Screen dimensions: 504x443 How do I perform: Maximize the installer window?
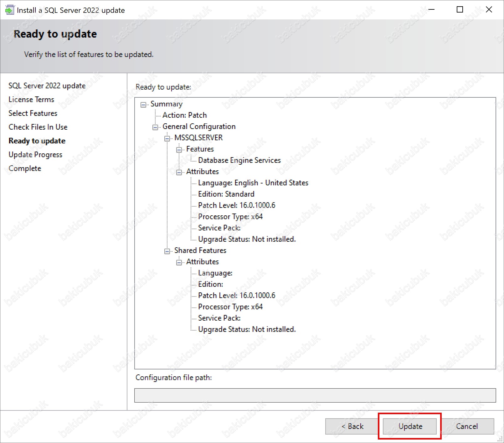tap(460, 10)
